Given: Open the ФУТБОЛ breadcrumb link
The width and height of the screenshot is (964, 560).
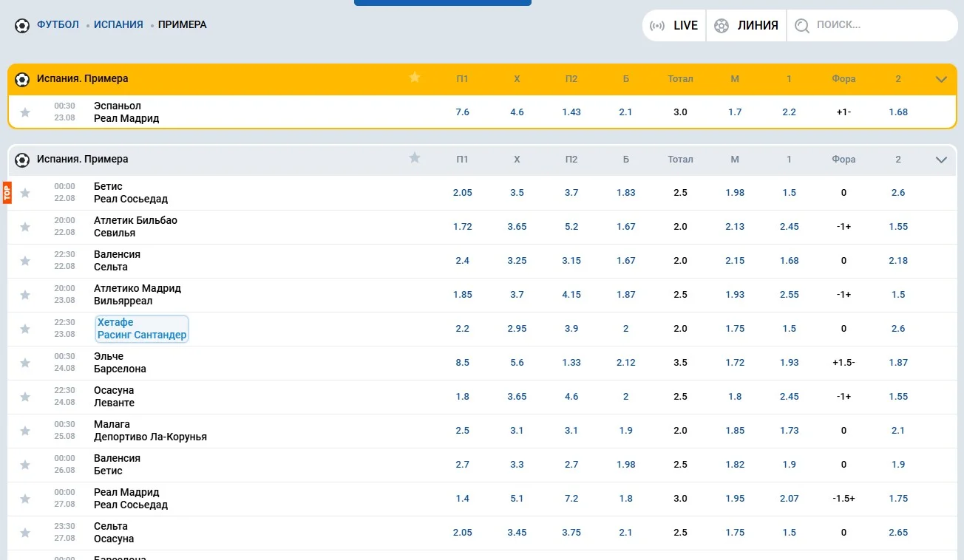Looking at the screenshot, I should (x=58, y=25).
